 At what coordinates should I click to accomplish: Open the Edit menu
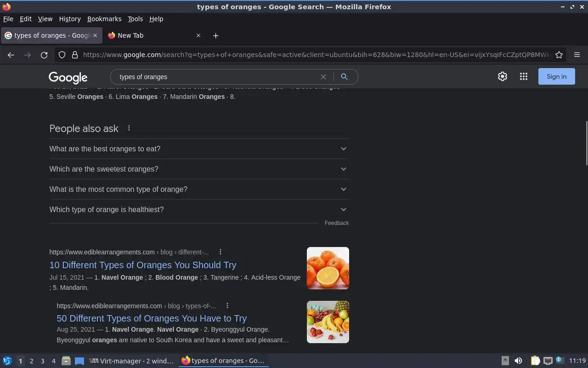point(26,19)
